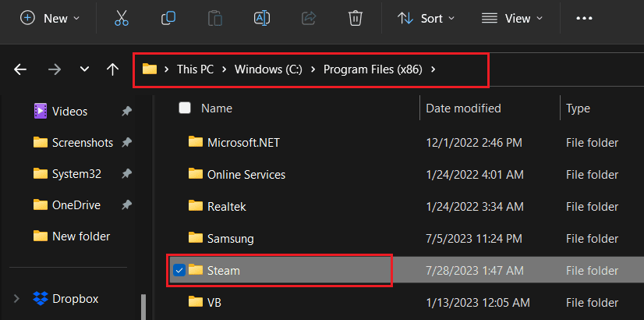
Task: Go back with the left arrow
Action: tap(20, 69)
